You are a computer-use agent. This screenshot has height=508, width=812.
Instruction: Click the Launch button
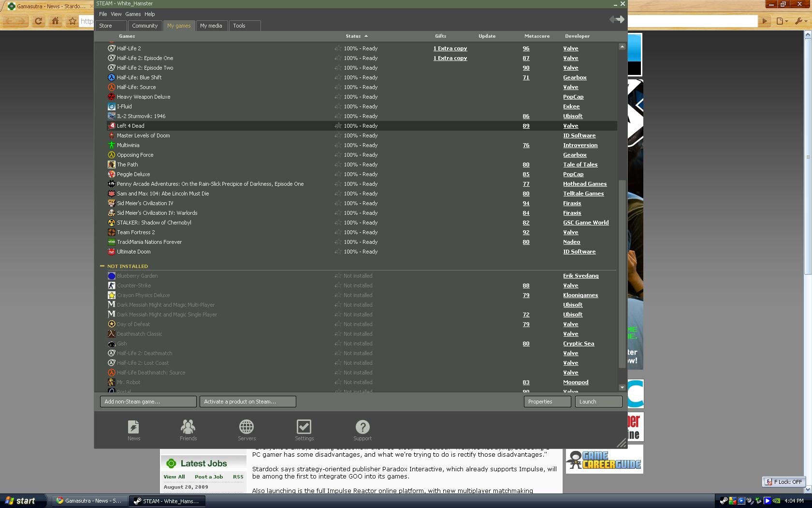[599, 402]
